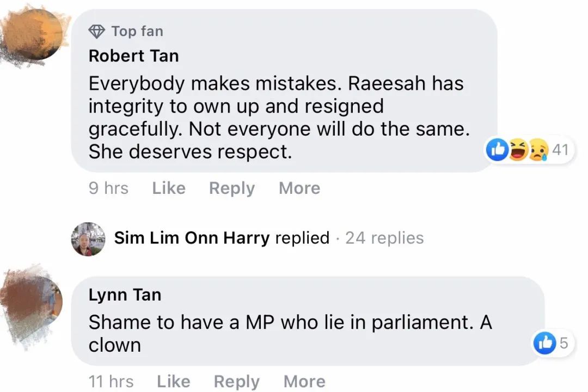This screenshot has height=392, width=588.
Task: Open More options under Robert Tan's comment
Action: click(299, 188)
